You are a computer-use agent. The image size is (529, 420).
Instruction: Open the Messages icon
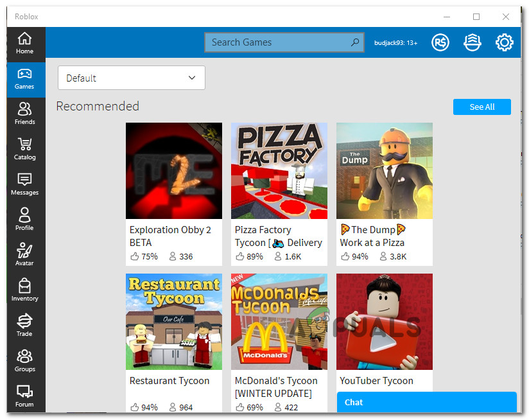coord(24,184)
